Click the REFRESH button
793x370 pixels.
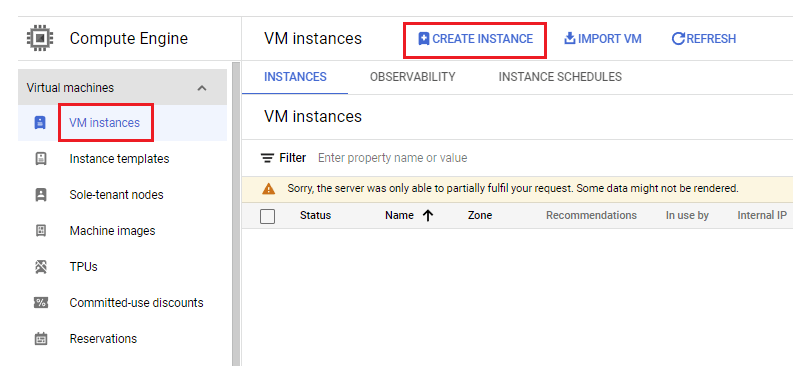tap(703, 39)
